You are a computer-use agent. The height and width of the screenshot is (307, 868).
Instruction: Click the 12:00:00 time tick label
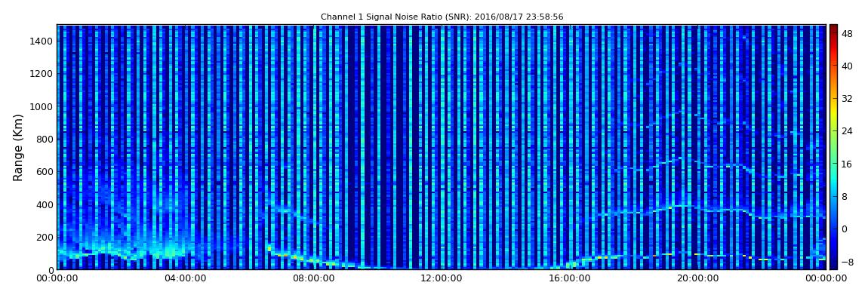pos(442,279)
